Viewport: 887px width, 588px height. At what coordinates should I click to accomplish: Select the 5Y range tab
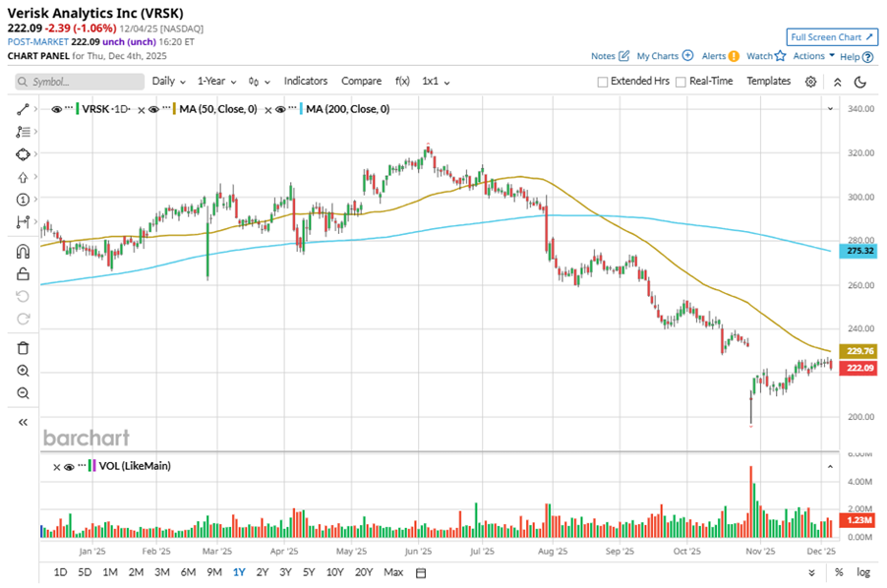tap(309, 572)
